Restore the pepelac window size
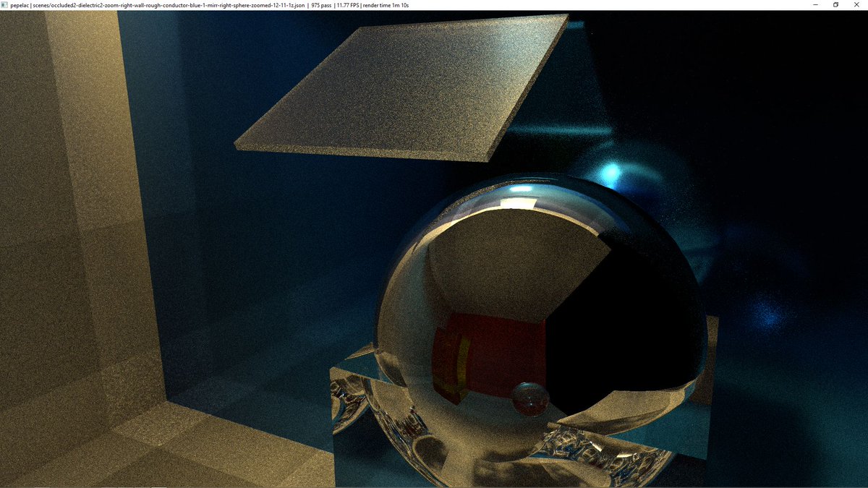Viewport: 868px width, 488px height. [836, 5]
